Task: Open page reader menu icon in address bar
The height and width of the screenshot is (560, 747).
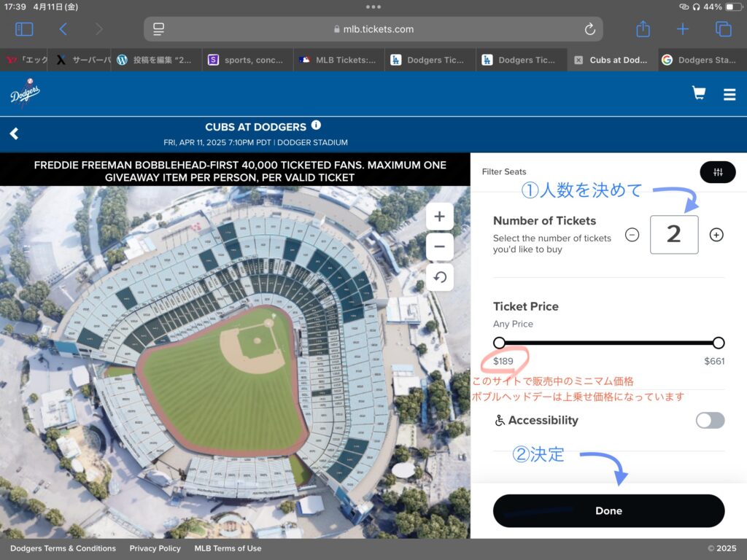Action: pyautogui.click(x=158, y=29)
